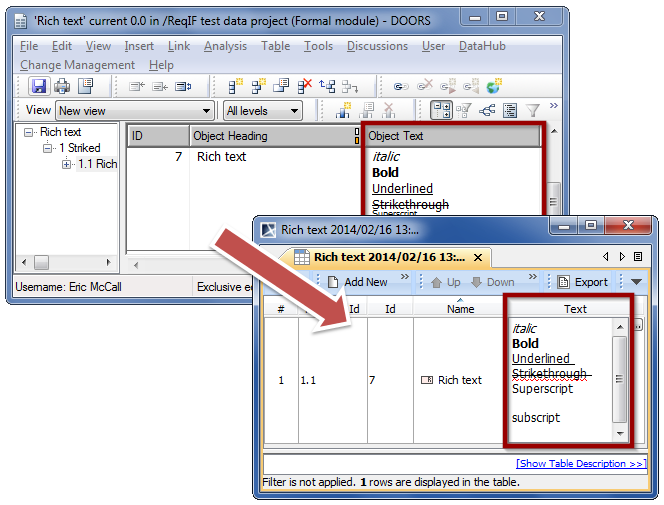Click the greyed delete attribute X icon
This screenshot has height=505, width=664.
coord(389,110)
